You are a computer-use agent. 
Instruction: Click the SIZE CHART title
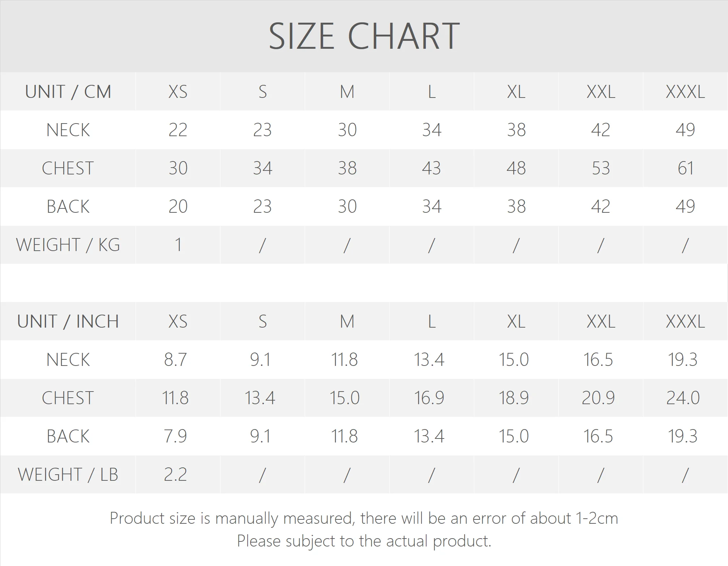(x=364, y=36)
